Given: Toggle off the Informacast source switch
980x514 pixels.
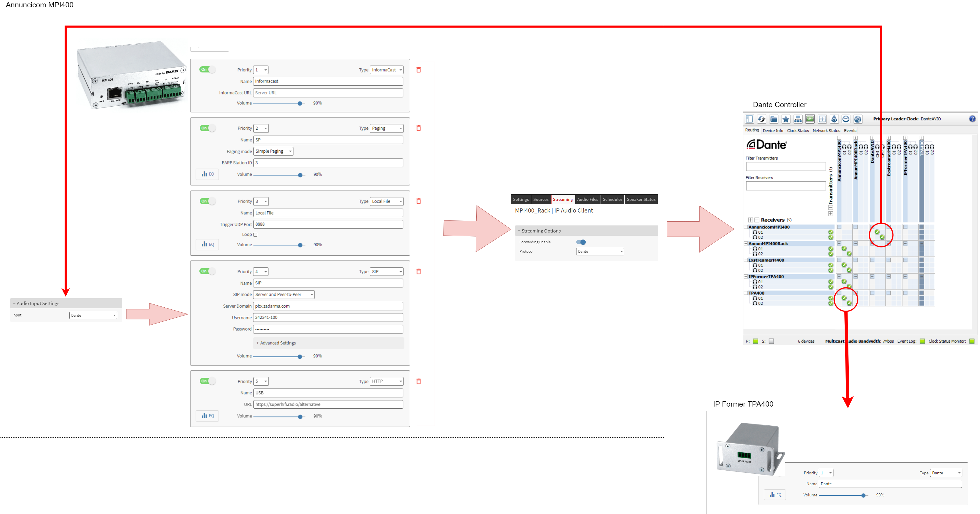Looking at the screenshot, I should point(207,70).
